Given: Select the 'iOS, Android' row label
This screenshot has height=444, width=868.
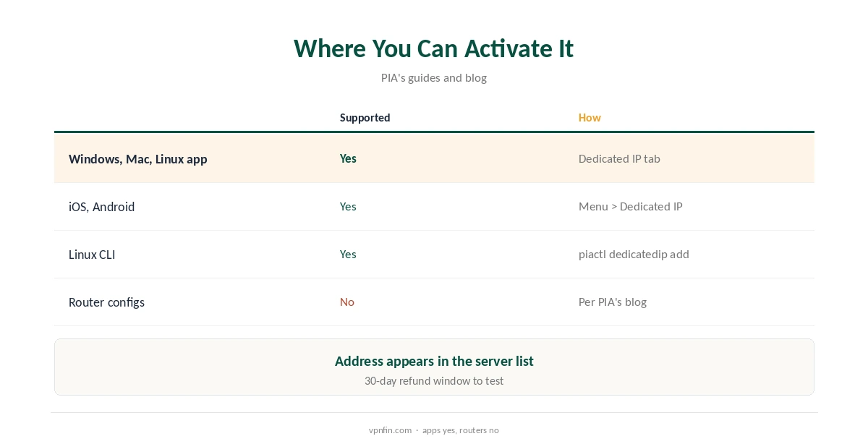Looking at the screenshot, I should tap(101, 207).
